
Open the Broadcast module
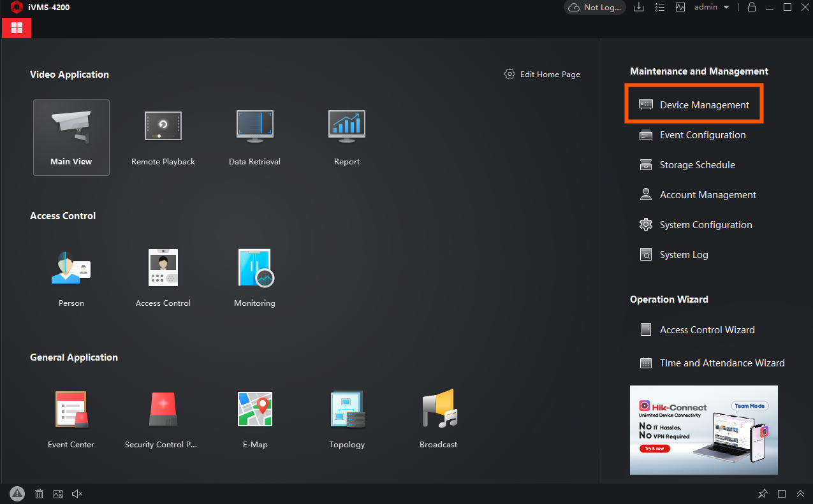click(439, 420)
